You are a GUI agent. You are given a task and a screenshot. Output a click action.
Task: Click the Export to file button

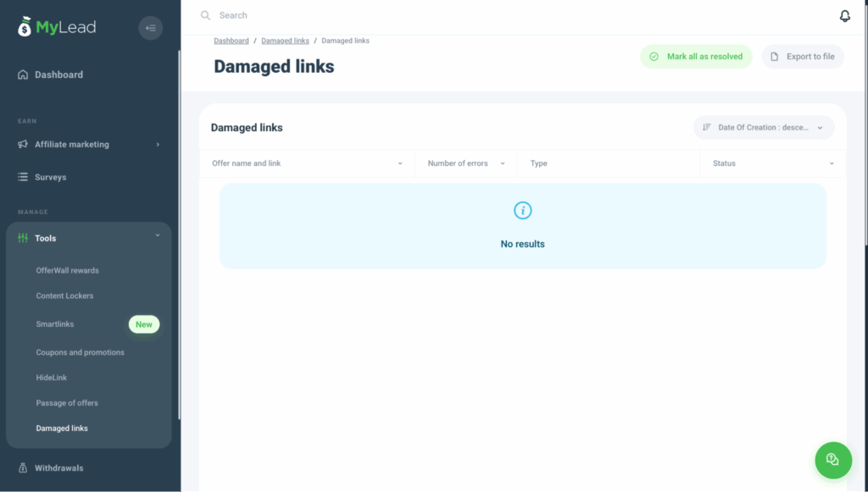coord(802,57)
